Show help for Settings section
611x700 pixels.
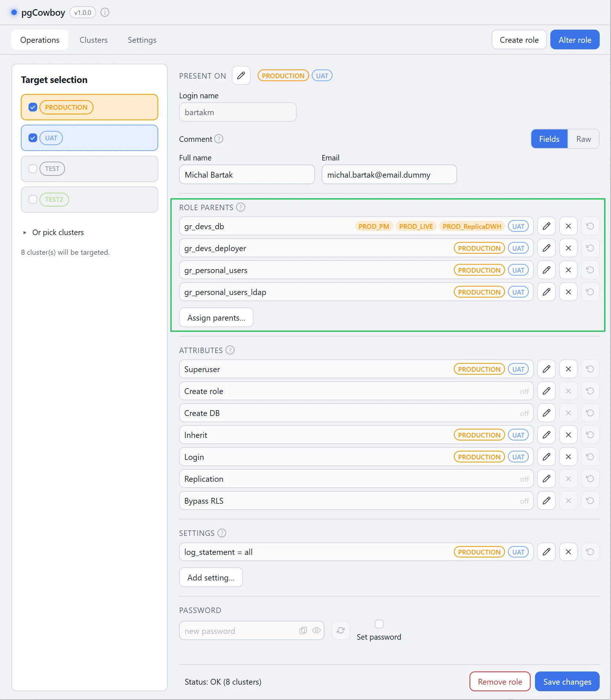click(222, 533)
